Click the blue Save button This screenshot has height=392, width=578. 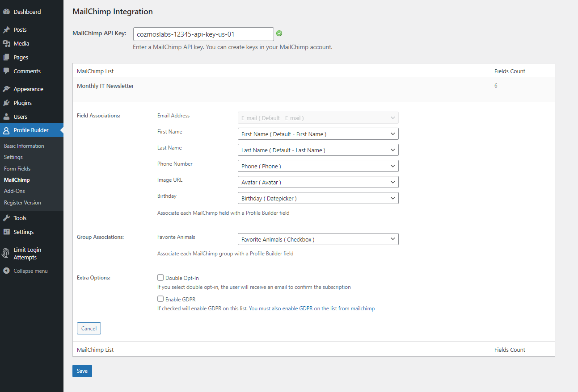(82, 371)
